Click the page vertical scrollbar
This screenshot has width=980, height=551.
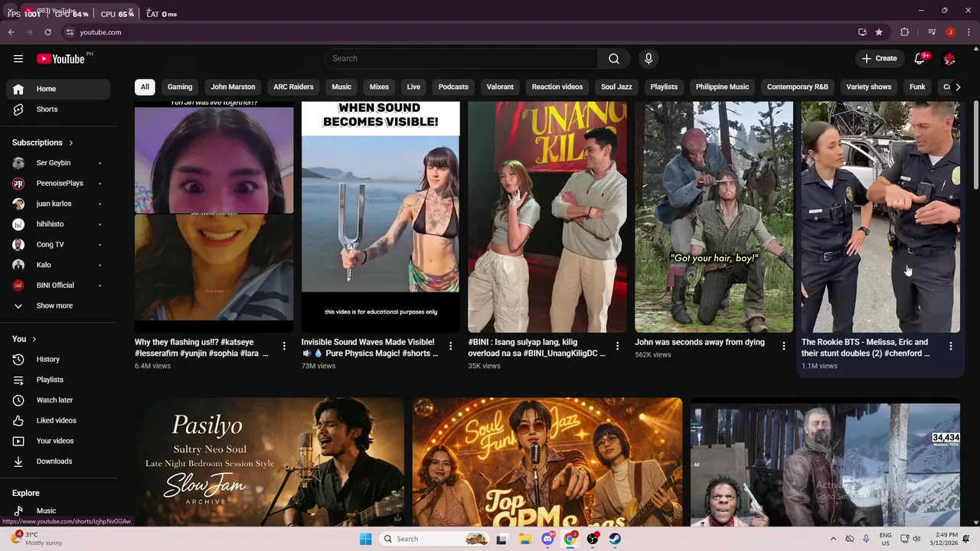point(975,145)
